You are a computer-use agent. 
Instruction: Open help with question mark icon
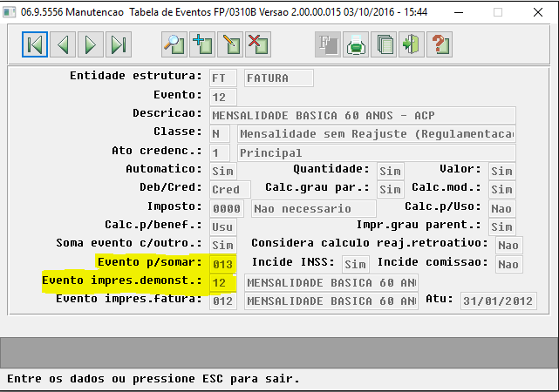click(x=440, y=44)
